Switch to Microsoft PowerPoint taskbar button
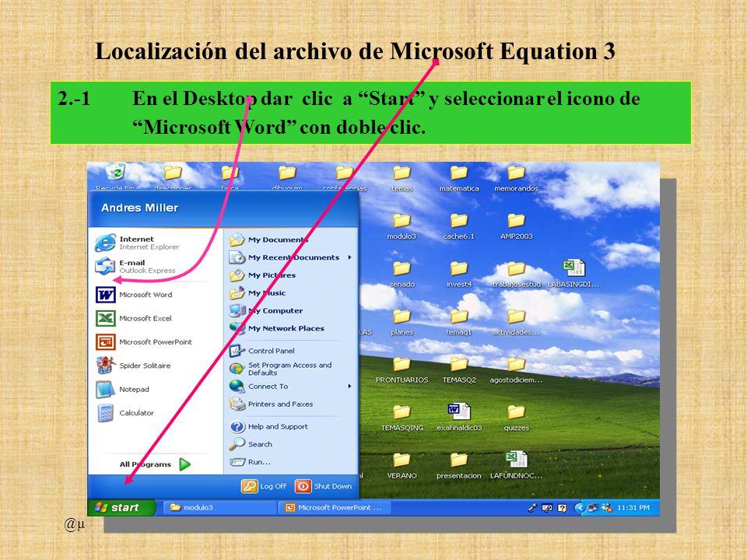Viewport: 747px width, 560px height. [x=334, y=508]
